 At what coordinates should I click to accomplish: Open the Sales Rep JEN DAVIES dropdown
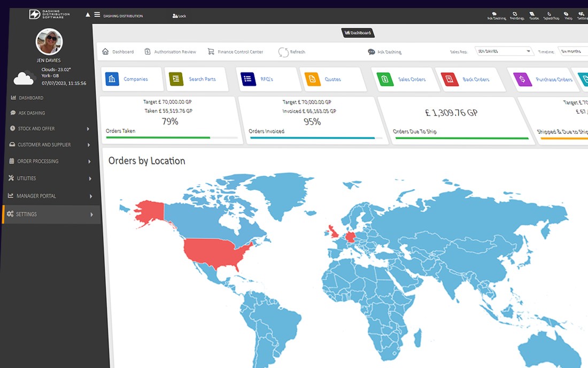pos(504,51)
